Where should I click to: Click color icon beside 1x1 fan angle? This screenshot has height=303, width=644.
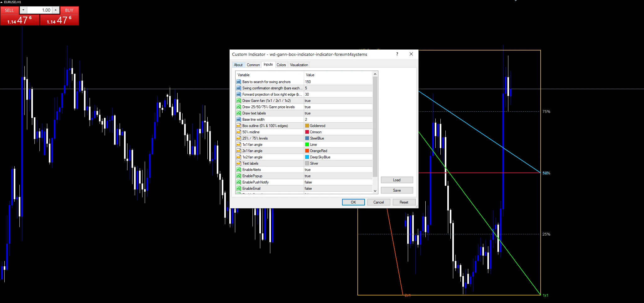[x=238, y=145]
